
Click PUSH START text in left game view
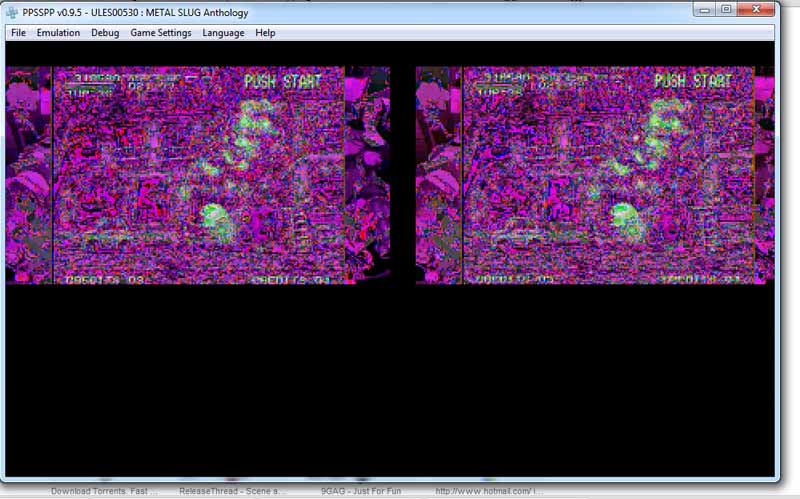[283, 82]
